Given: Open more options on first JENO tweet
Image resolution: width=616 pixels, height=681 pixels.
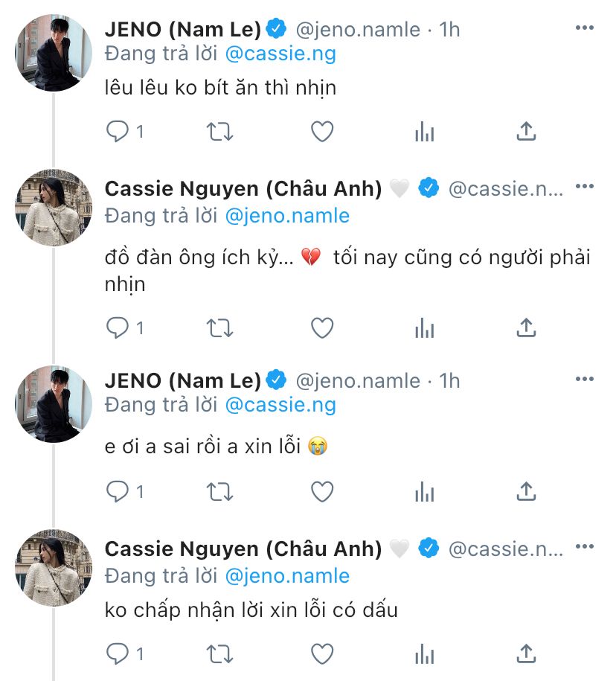Looking at the screenshot, I should [x=585, y=28].
